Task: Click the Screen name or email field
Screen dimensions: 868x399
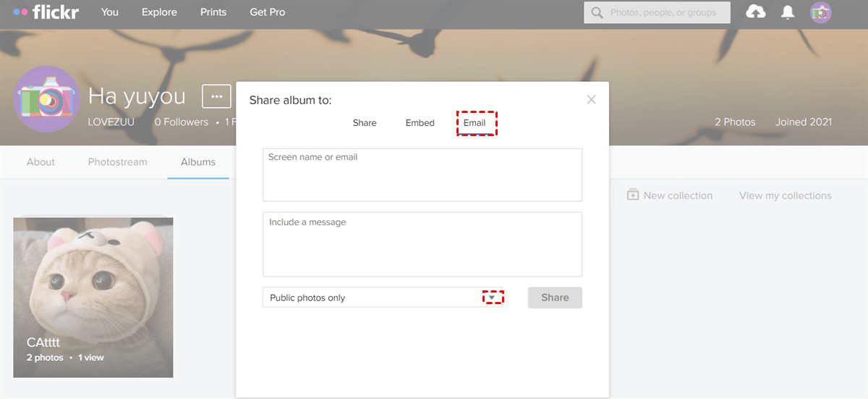Action: pos(422,175)
